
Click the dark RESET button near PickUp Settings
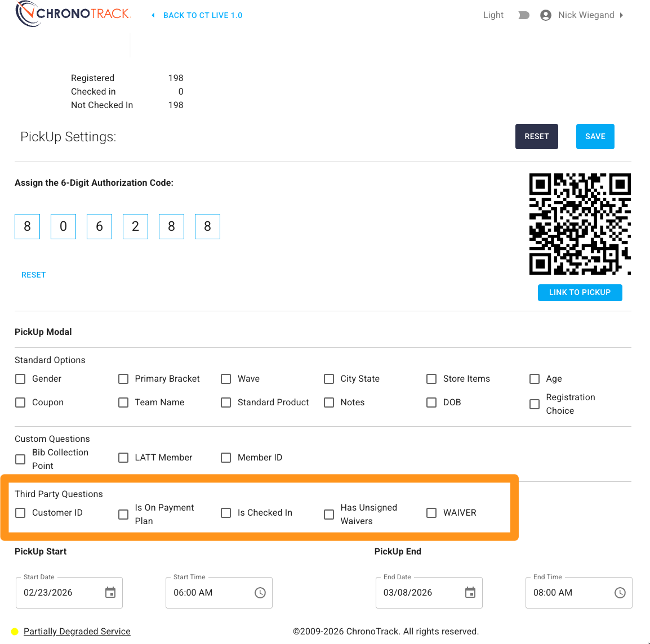536,136
